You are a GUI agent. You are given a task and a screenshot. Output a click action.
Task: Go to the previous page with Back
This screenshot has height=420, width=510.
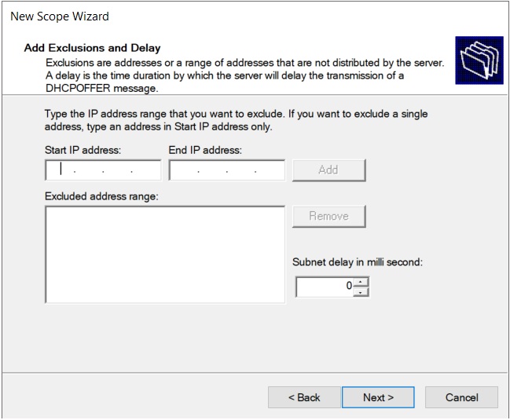303,397
